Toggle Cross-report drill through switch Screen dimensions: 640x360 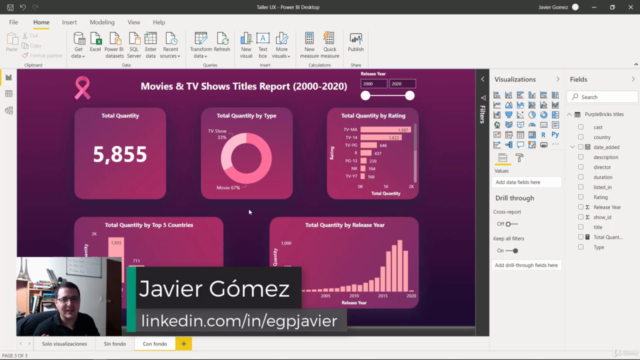(511, 224)
